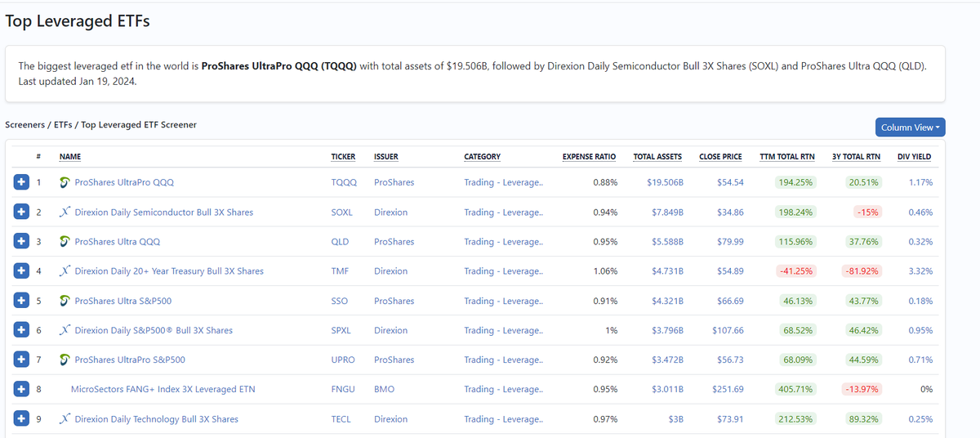Click the SOXL ticker link
This screenshot has height=438, width=980.
tap(342, 212)
